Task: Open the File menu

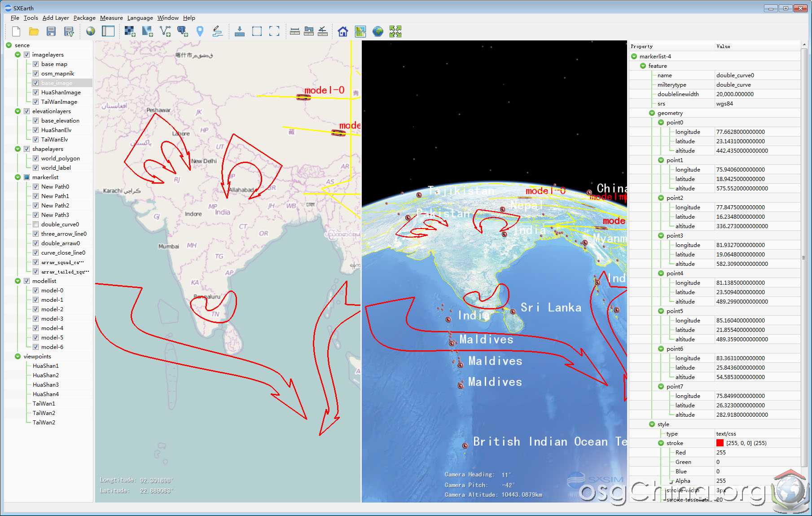Action: coord(15,18)
